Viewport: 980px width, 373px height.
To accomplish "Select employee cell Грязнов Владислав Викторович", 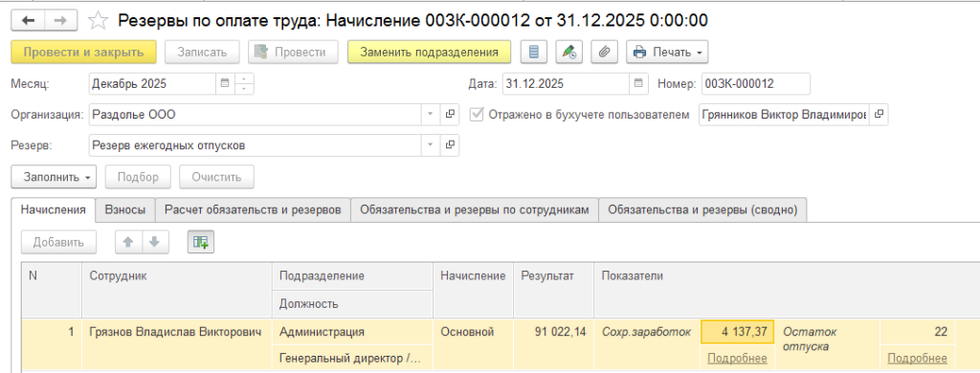I will click(x=177, y=345).
